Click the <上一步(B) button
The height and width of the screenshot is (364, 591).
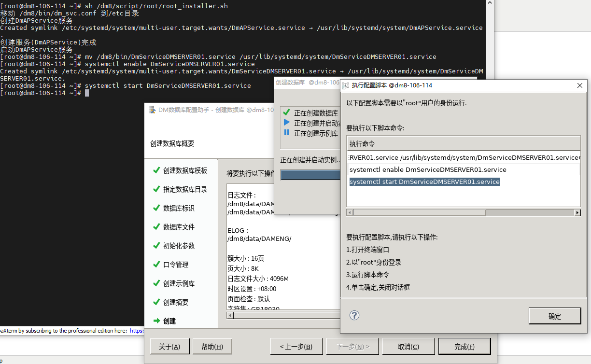[296, 346]
